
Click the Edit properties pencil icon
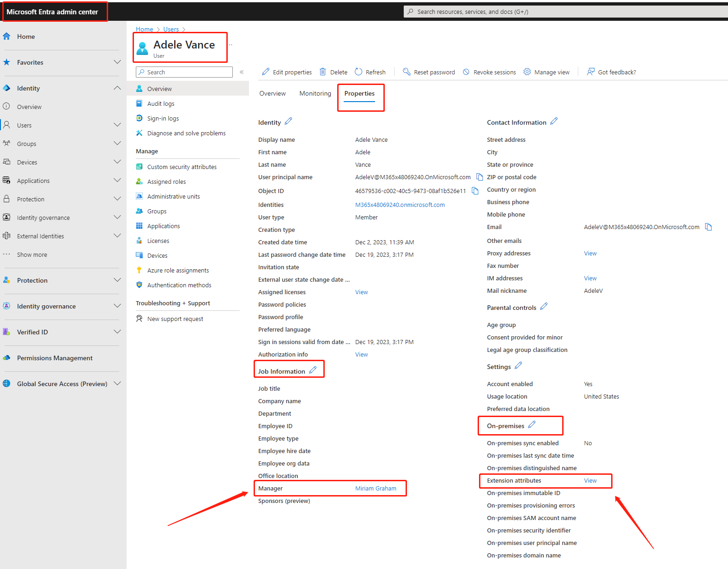[x=266, y=72]
